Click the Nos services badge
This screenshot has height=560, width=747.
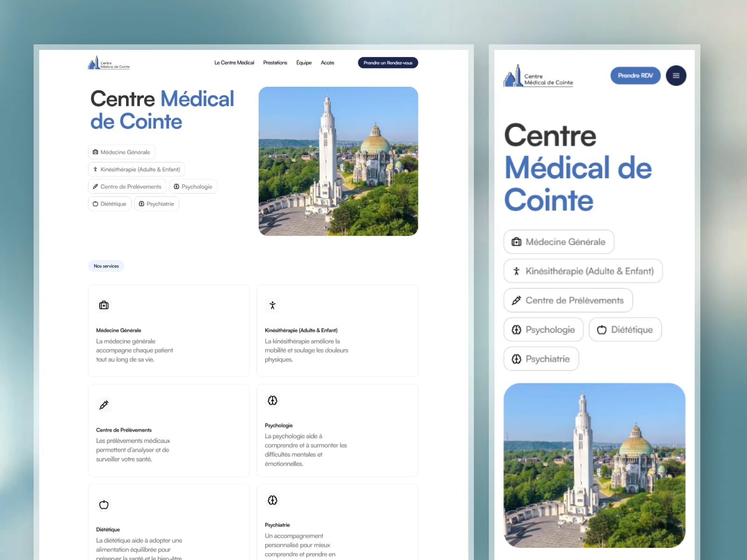[x=106, y=266]
